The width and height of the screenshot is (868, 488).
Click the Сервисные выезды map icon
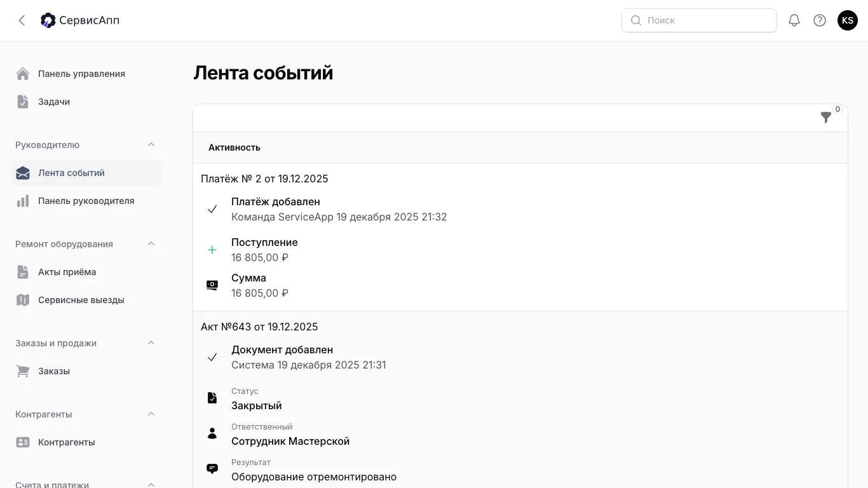(23, 300)
